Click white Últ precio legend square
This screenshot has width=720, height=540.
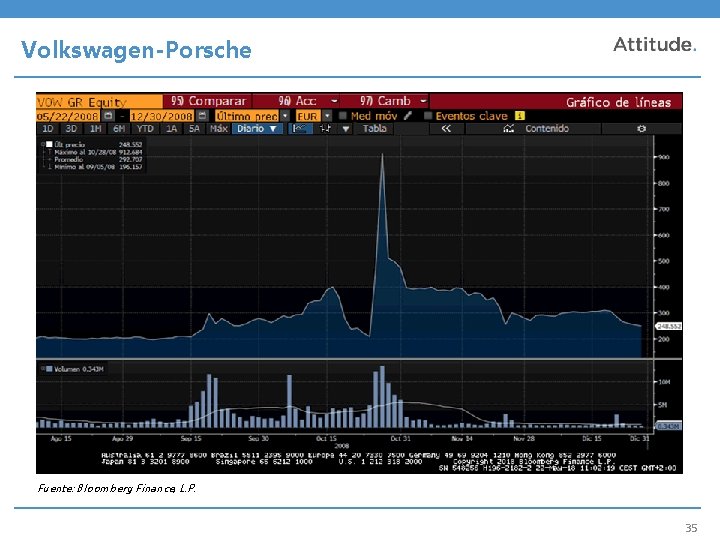(x=49, y=145)
